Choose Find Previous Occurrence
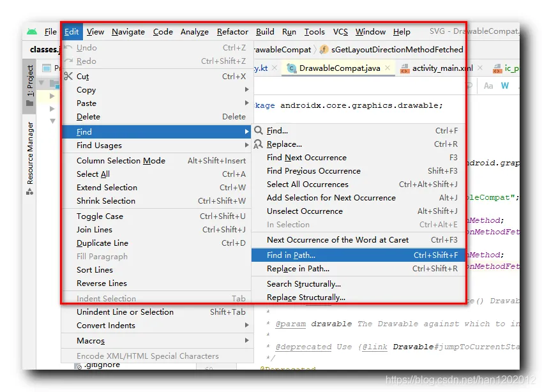Viewport: 542px width, 392px height. 358,170
